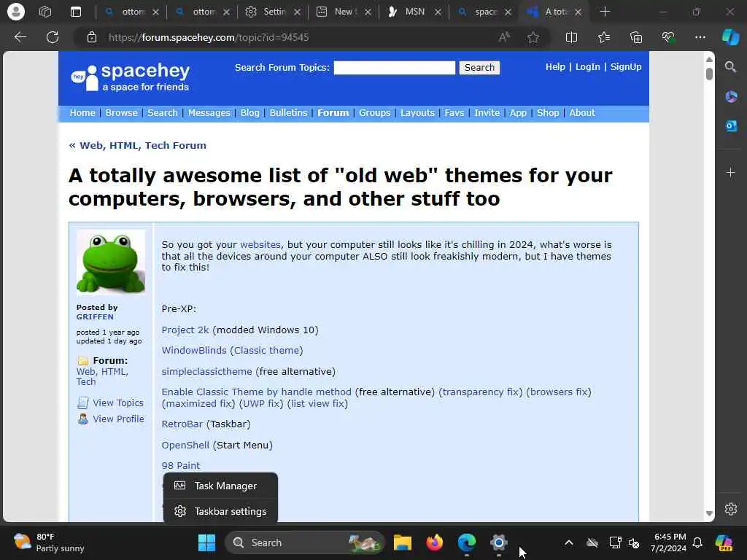
Task: Open the Microsoft 365 sidebar icon
Action: pos(731,97)
